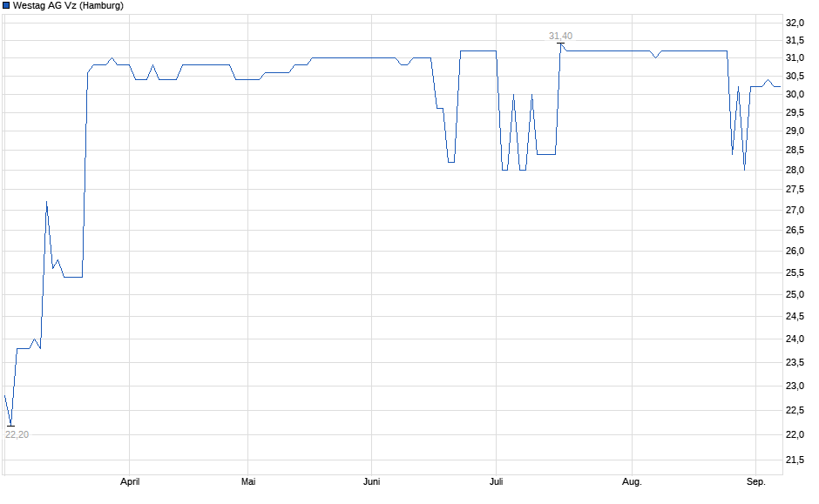Click the 'Mai' axis label
Viewport: 819px width, 504px height.
[x=248, y=481]
